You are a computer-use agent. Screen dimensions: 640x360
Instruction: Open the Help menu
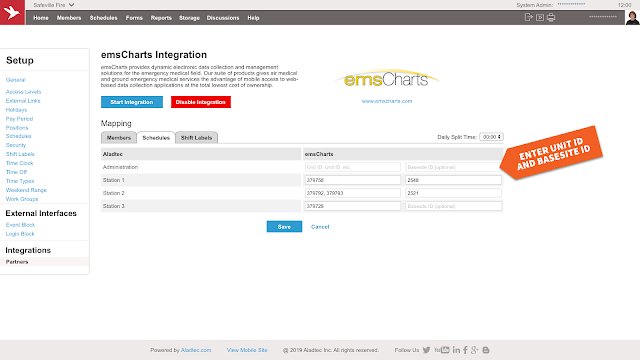coord(253,18)
